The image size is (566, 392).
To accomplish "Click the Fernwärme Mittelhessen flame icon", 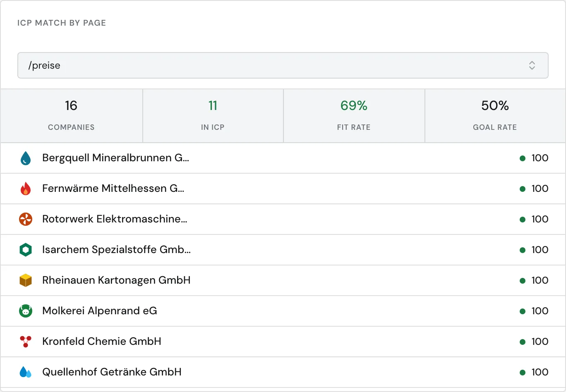I will [x=26, y=189].
